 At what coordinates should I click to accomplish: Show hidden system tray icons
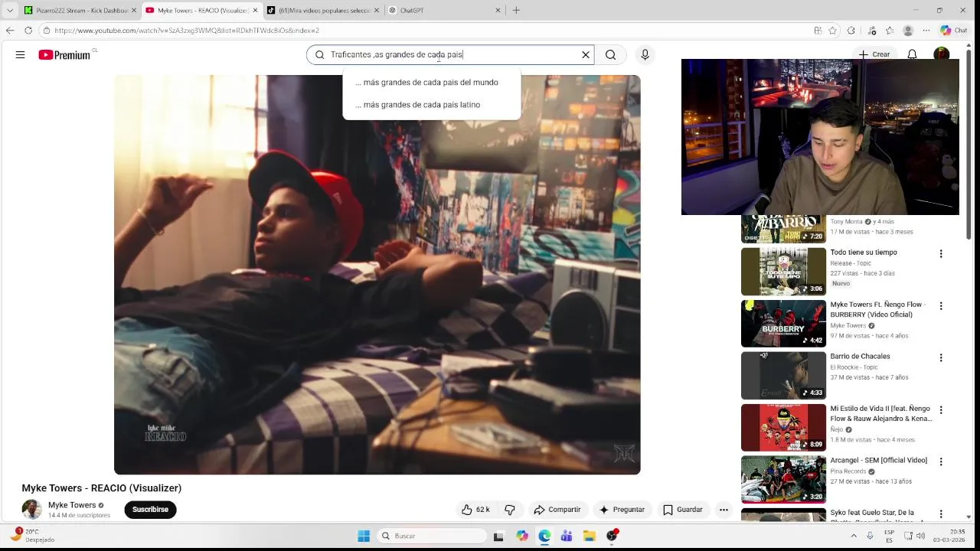(x=854, y=536)
